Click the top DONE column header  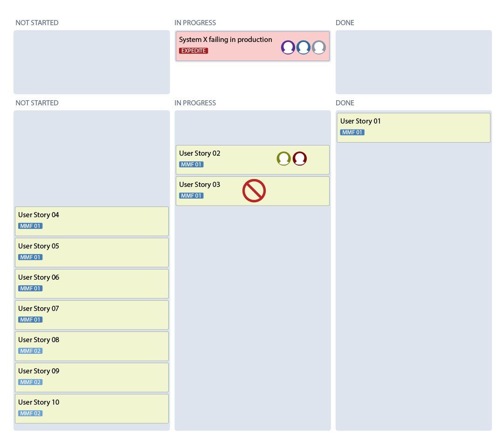345,23
